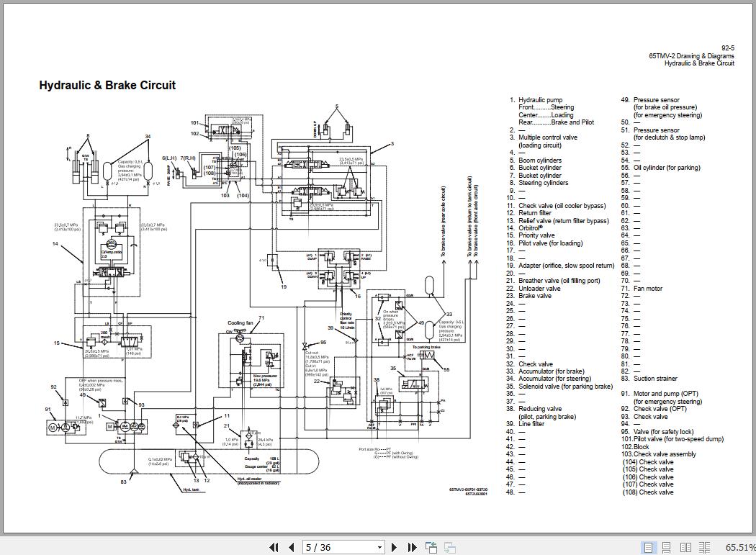Screen dimensions: 756x555
Task: Click the 'Hydraulic & Brake Circuit' heading
Action: (x=107, y=86)
